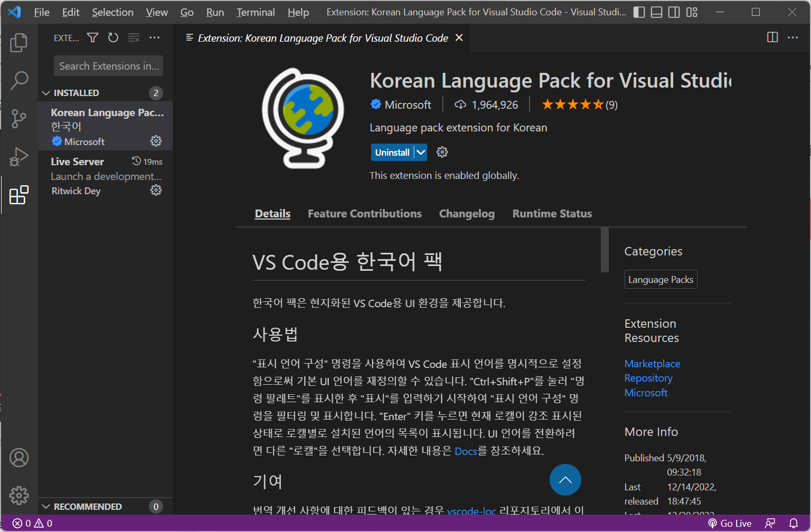The width and height of the screenshot is (811, 532).
Task: Open the Edit menu
Action: 71,12
